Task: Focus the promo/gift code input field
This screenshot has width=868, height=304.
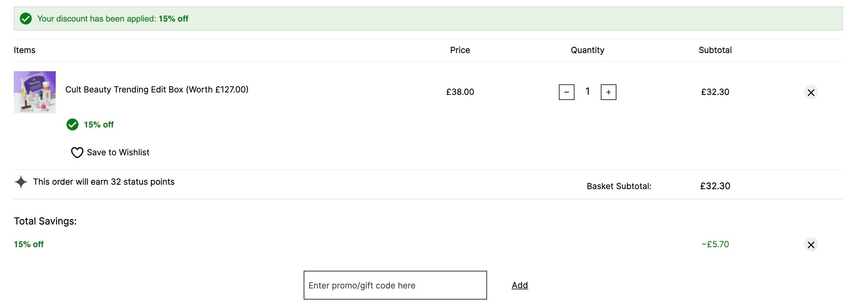Action: coord(395,285)
